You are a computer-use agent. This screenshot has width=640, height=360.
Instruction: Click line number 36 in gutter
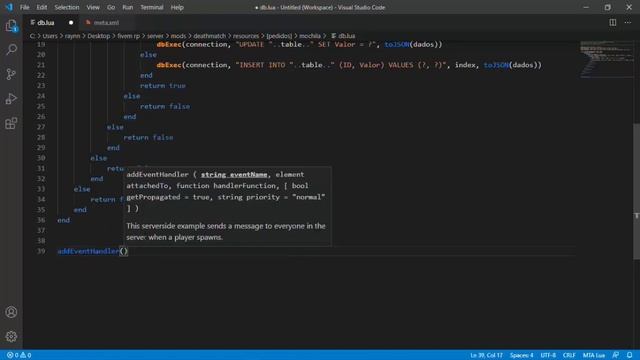tap(41, 220)
